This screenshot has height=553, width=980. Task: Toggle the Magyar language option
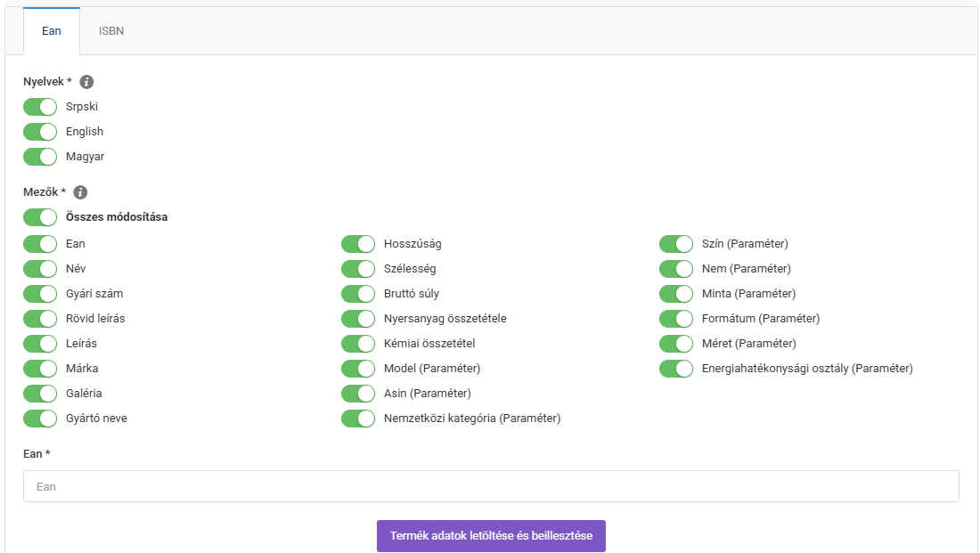(x=40, y=157)
